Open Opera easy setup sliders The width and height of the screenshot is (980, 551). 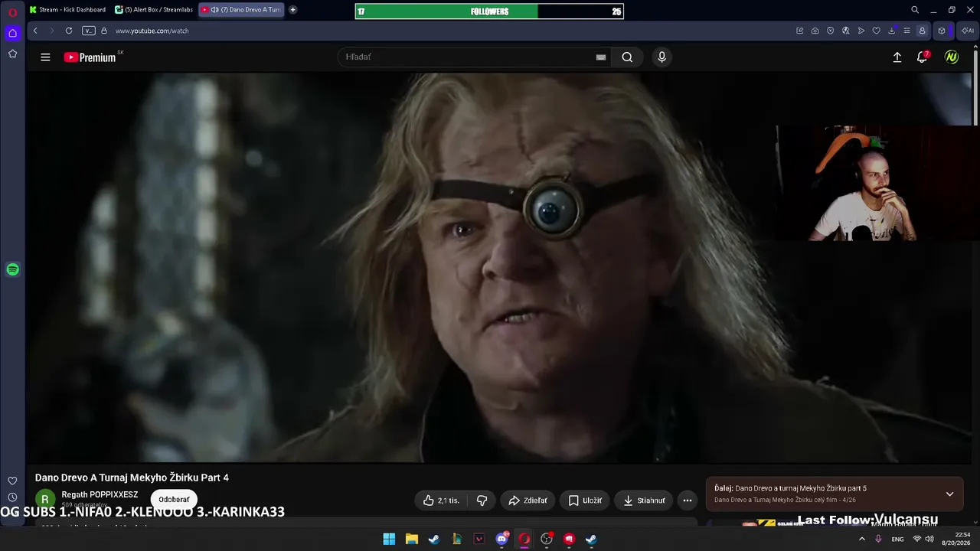[907, 31]
